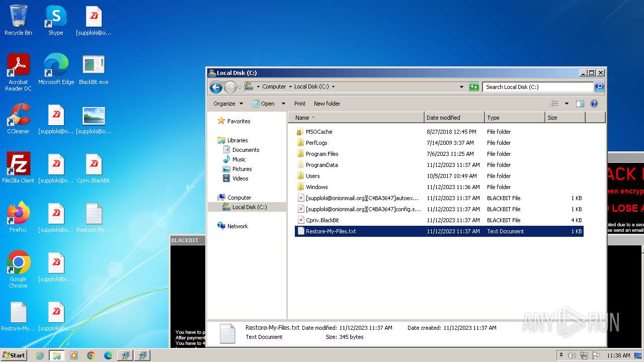Open Acrobat Reader DC desktop shortcut

pos(18,72)
